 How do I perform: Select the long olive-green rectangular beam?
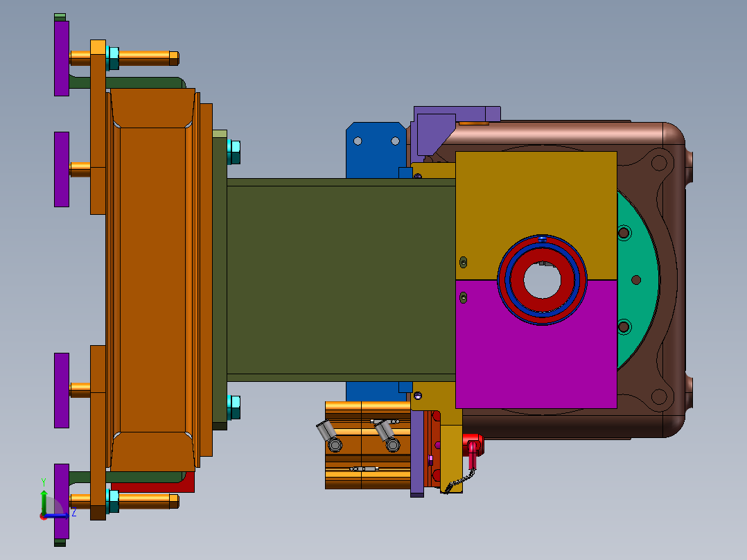point(341,280)
